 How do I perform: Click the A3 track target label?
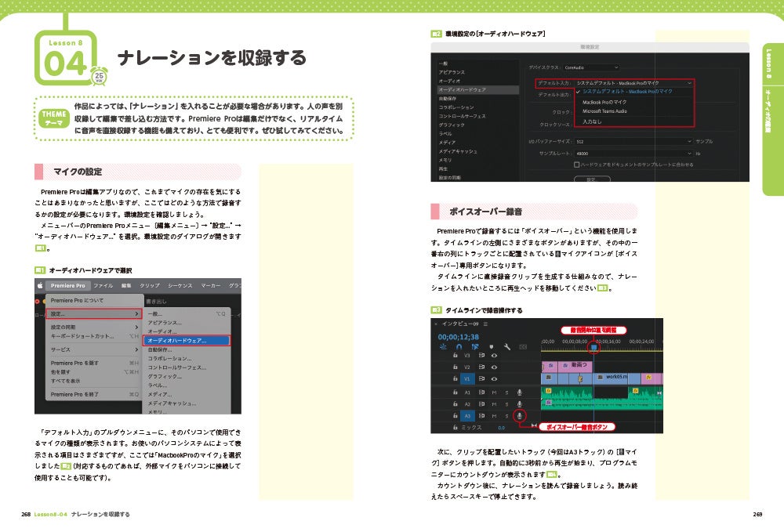[467, 415]
